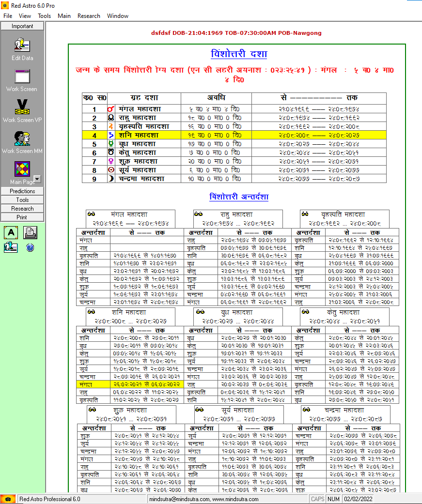Expand the Predictions sidebar section
Image resolution: width=422 pixels, height=504 pixels.
(22, 191)
